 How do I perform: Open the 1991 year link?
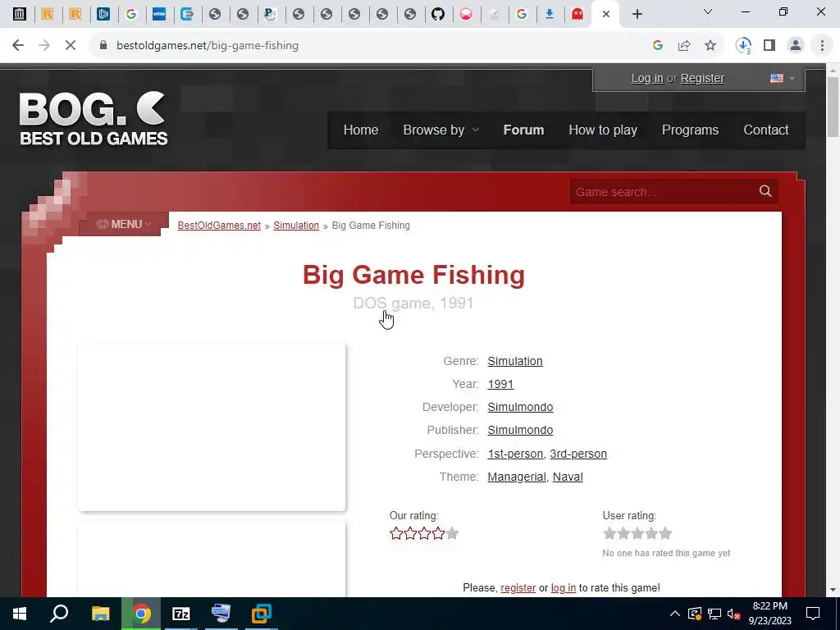500,384
